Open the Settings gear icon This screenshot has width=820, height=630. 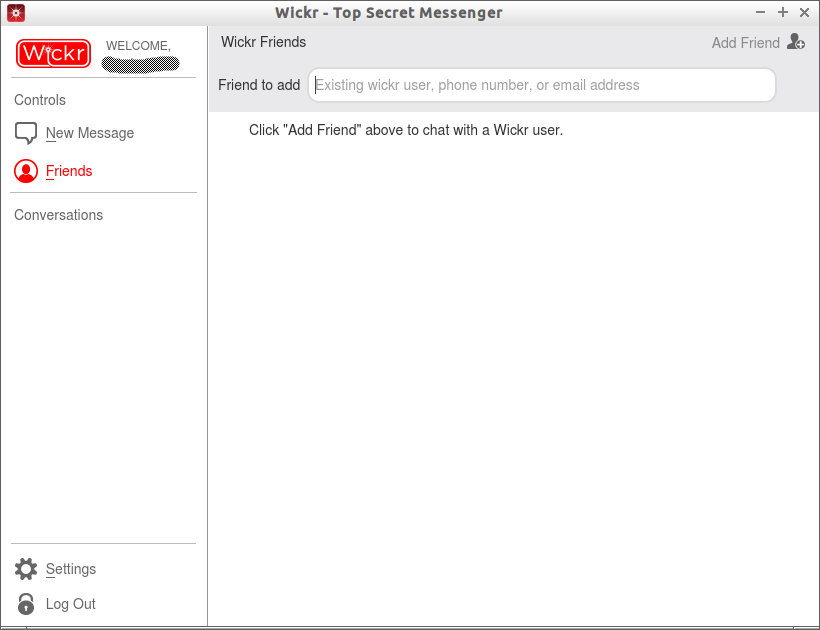pyautogui.click(x=26, y=569)
